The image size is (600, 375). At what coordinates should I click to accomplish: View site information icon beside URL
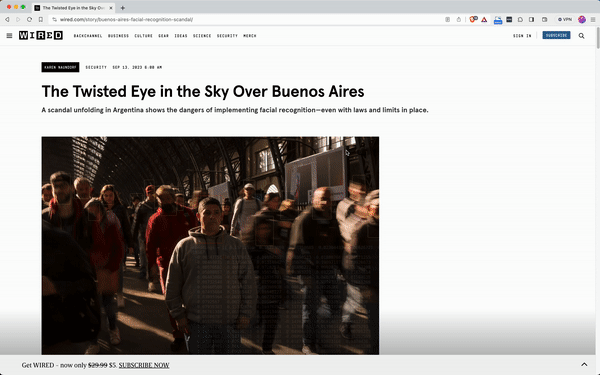click(54, 20)
